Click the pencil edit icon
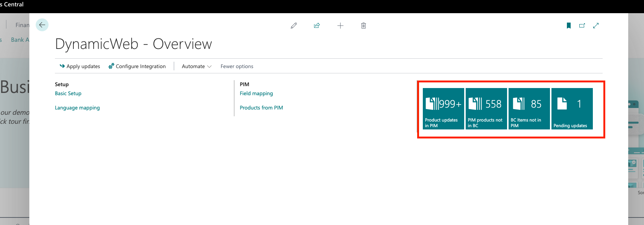This screenshot has height=225, width=644. (294, 26)
